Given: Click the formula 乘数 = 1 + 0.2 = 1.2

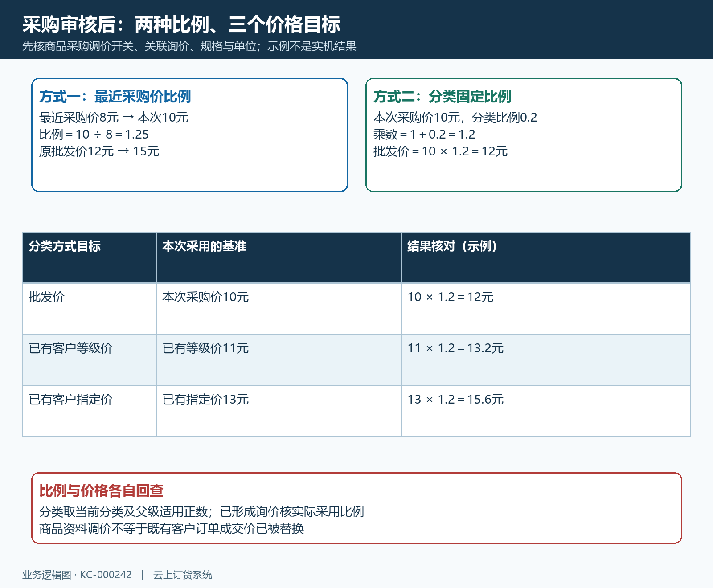Looking at the screenshot, I should pos(424,135).
